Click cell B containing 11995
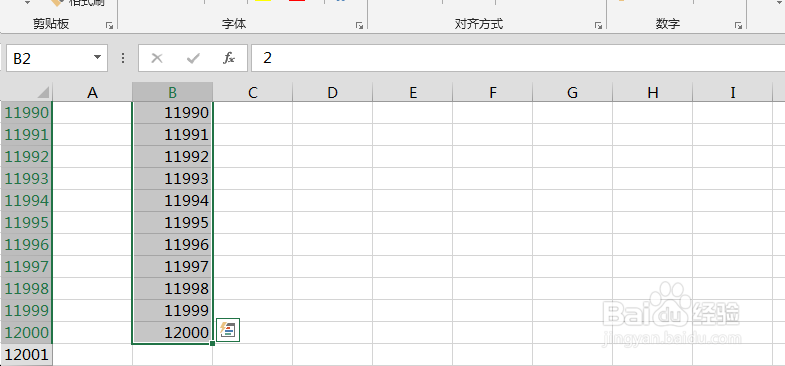The image size is (785, 366). (172, 223)
